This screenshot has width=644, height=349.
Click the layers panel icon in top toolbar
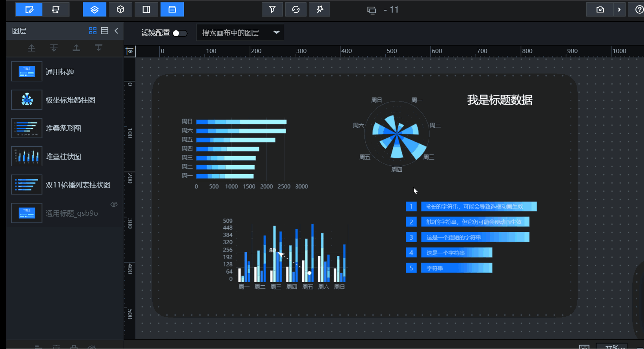coord(94,10)
